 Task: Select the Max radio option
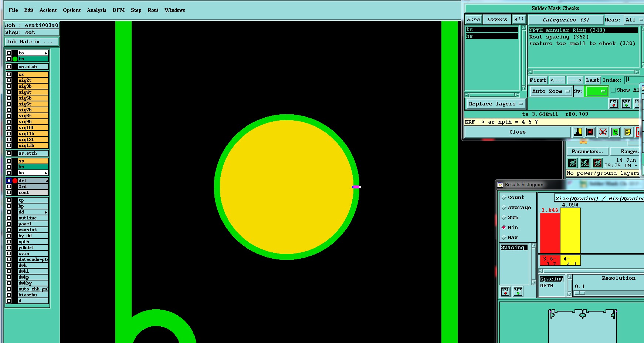click(504, 238)
